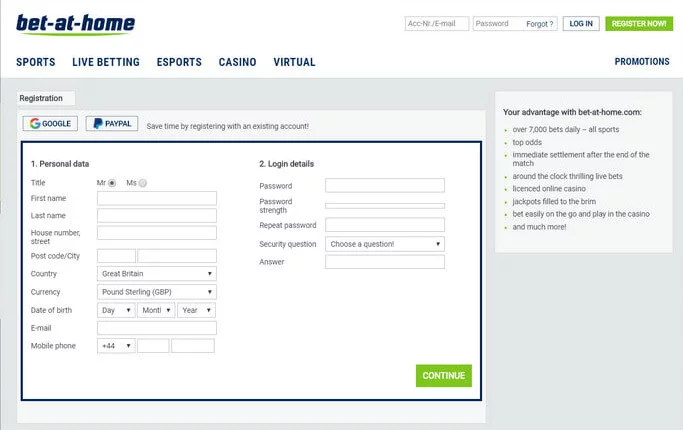Open the Day of birth dropdown
The image size is (683, 430).
point(116,310)
